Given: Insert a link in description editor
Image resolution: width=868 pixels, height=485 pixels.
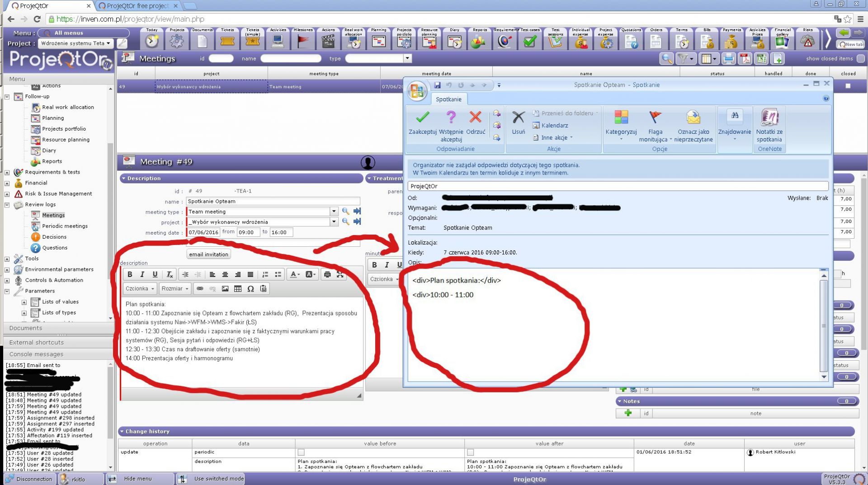Looking at the screenshot, I should pyautogui.click(x=200, y=289).
